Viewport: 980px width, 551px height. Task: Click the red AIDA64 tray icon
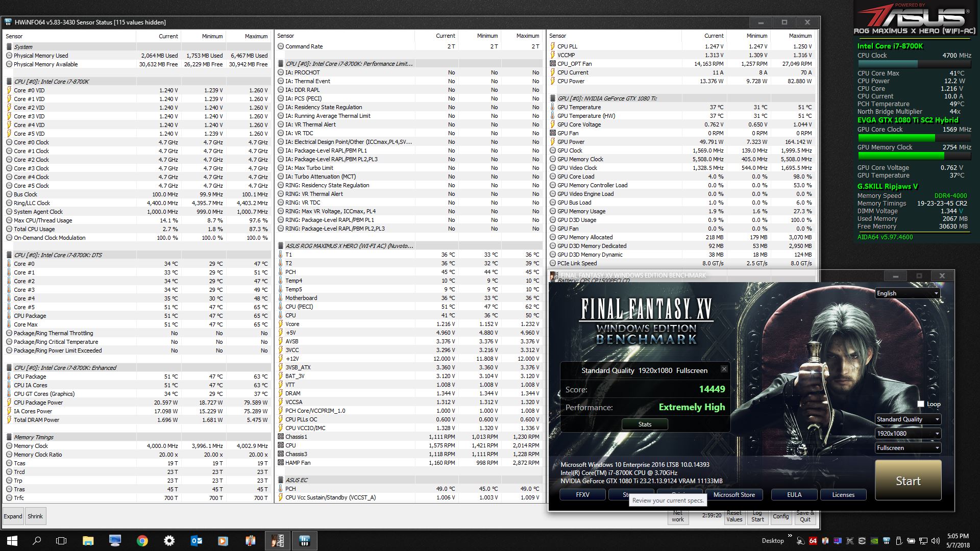813,541
